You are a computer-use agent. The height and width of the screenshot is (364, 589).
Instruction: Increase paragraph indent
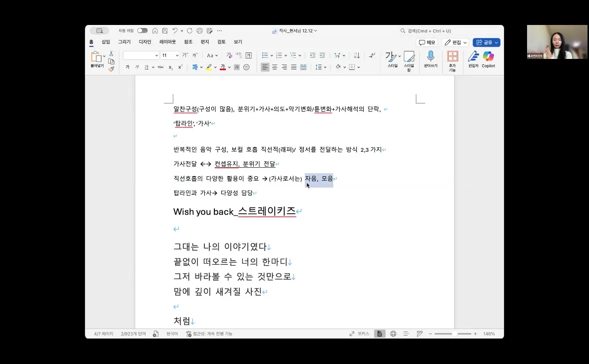pyautogui.click(x=322, y=55)
